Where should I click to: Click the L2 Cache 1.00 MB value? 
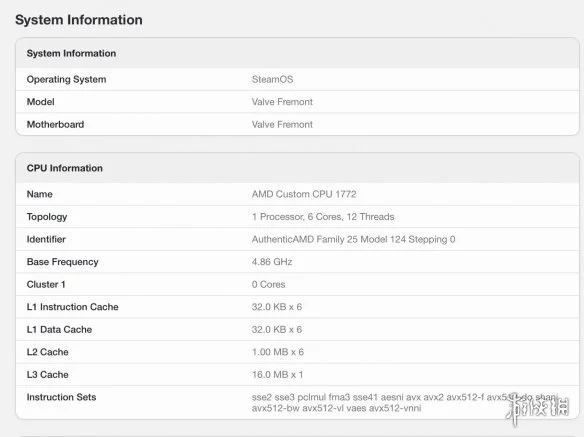278,352
